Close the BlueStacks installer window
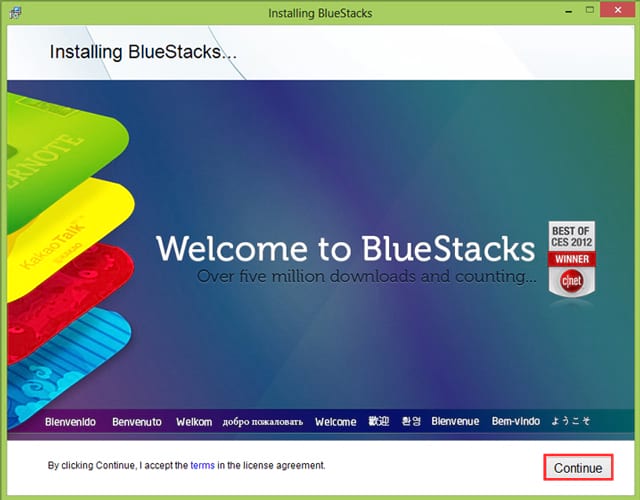The height and width of the screenshot is (500, 640). (x=618, y=10)
